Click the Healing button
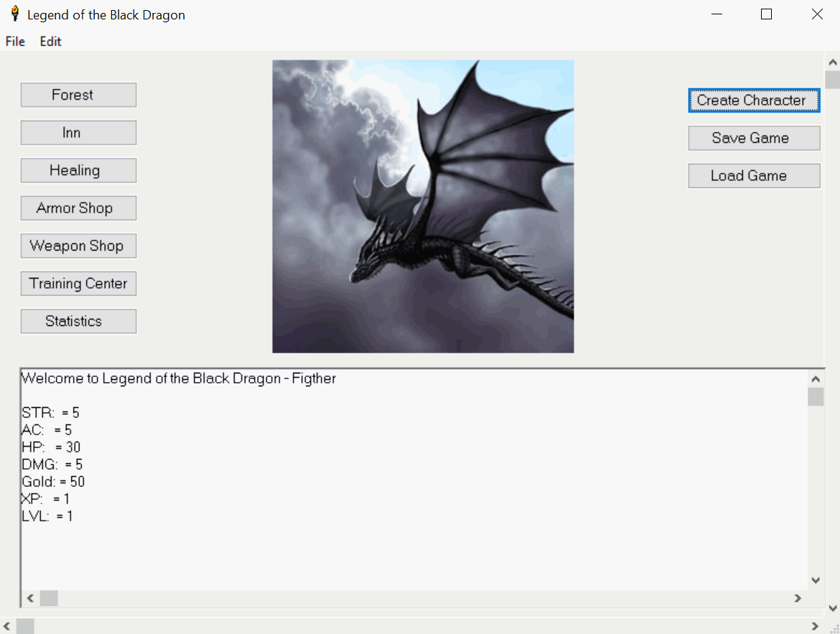Viewport: 840px width, 634px height. 78,171
